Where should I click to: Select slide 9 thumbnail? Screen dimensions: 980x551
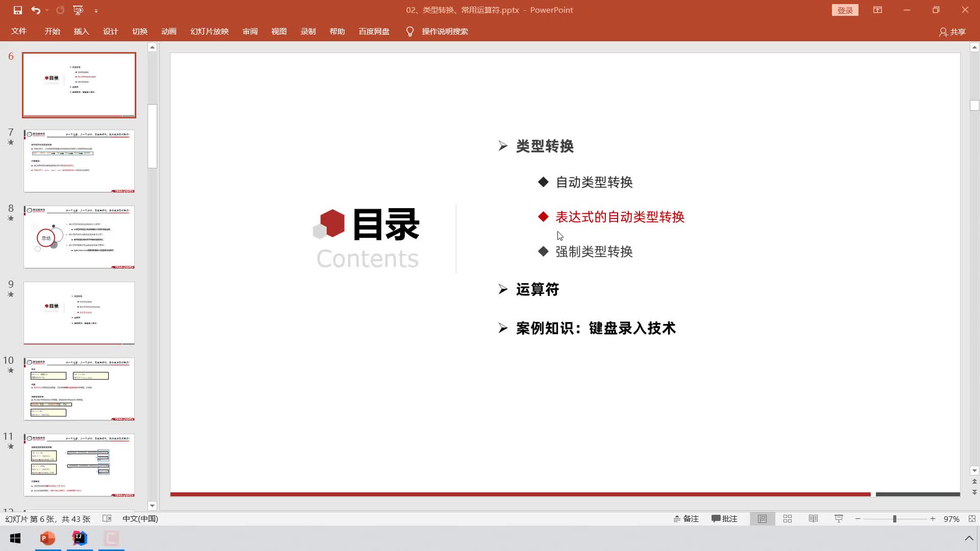79,313
